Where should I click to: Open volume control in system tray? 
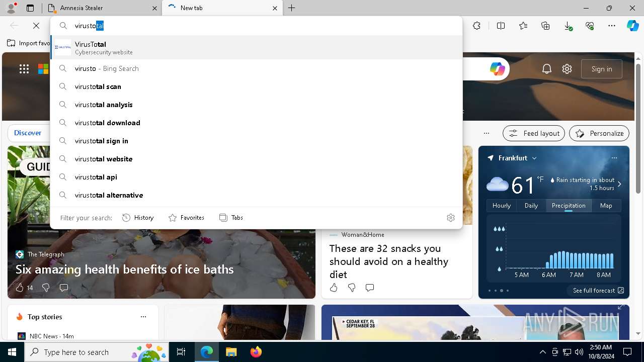(x=579, y=352)
